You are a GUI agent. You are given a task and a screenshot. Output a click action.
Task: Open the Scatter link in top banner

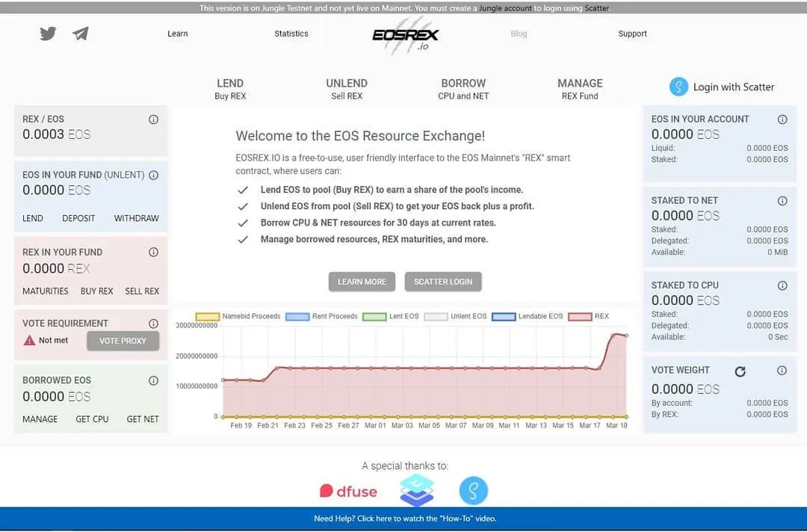[596, 8]
